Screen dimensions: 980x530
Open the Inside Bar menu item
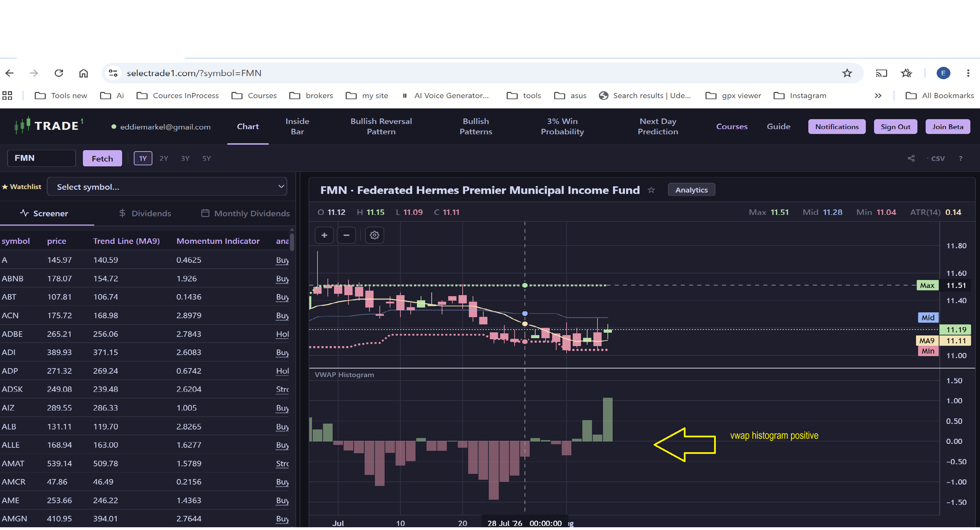click(297, 126)
